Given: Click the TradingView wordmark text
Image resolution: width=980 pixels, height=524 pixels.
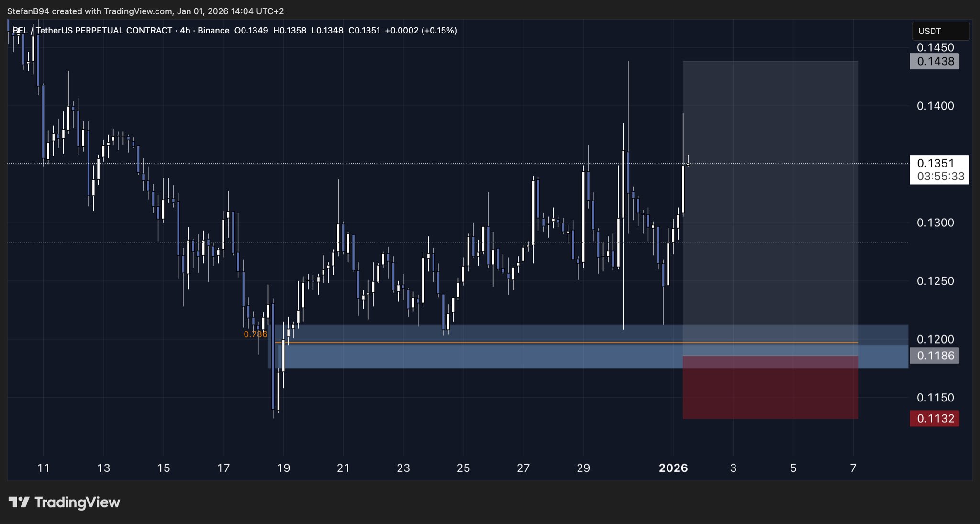Looking at the screenshot, I should [77, 502].
